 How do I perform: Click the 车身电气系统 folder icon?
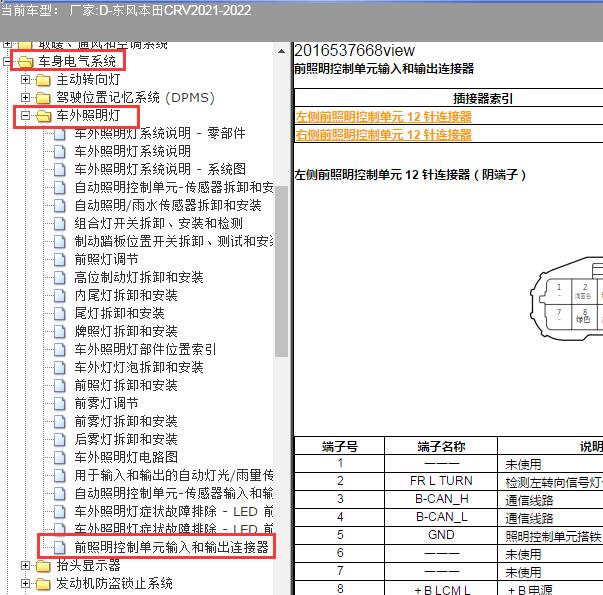[x=25, y=62]
